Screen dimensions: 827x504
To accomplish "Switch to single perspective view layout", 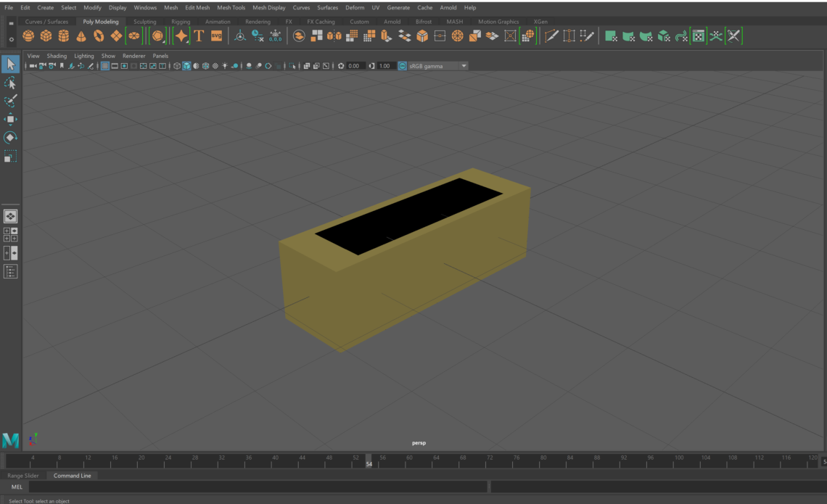I will pos(11,216).
